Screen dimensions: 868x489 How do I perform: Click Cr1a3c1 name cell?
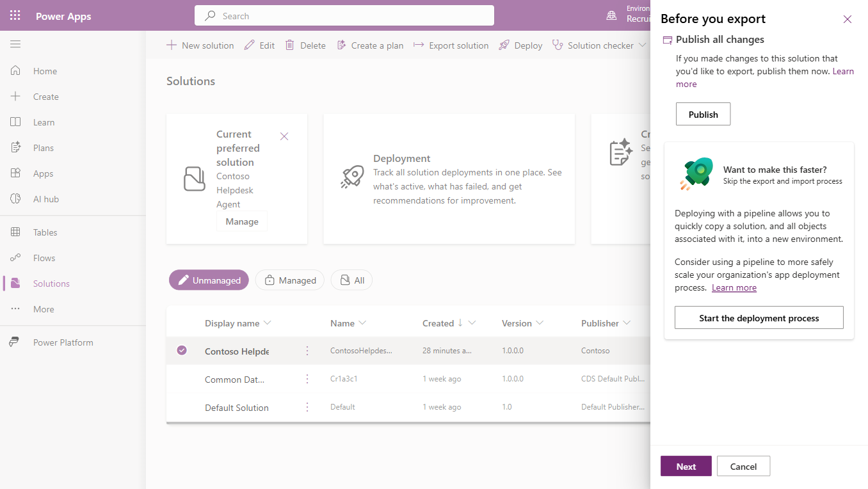coord(344,379)
